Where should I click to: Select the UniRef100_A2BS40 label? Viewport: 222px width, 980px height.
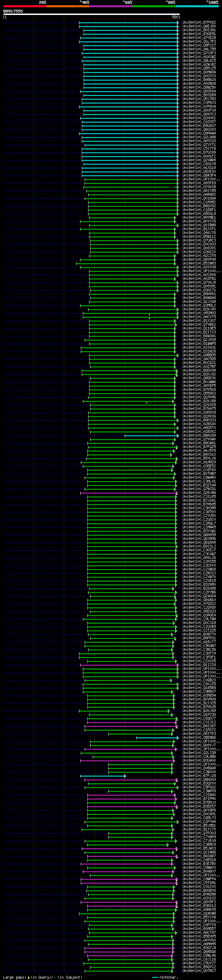[199, 424]
